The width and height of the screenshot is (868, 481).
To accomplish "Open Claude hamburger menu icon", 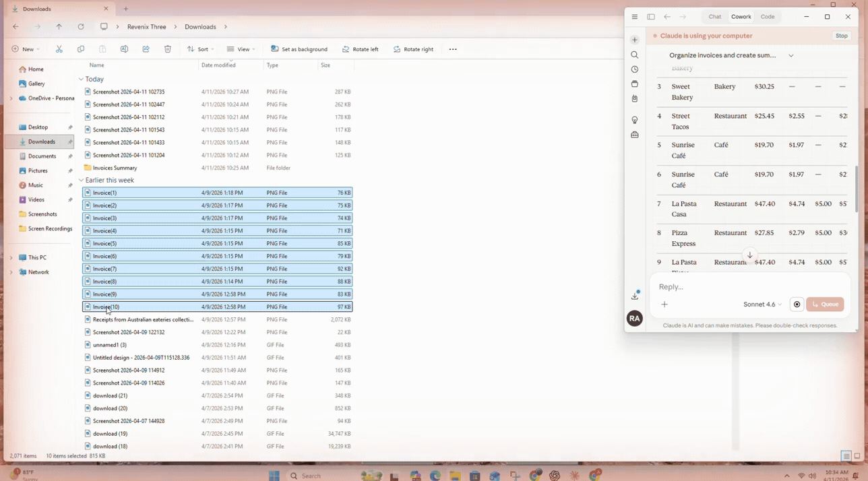I will coord(635,17).
